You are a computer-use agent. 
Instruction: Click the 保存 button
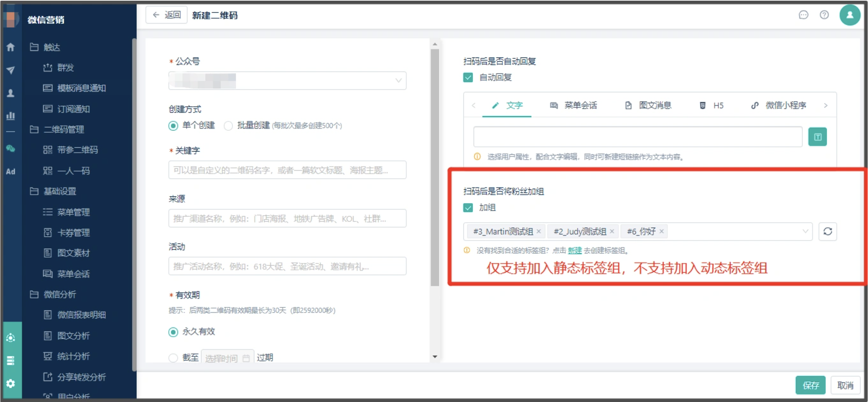[810, 385]
